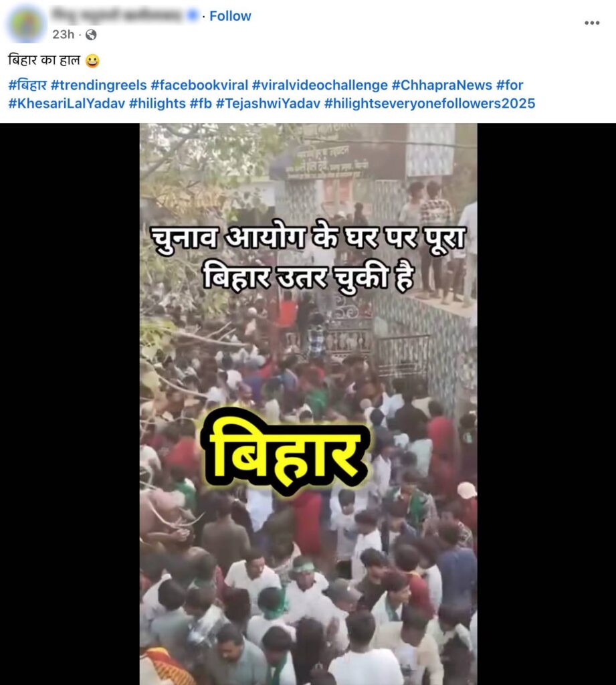Open the #facebookviral hashtag
The width and height of the screenshot is (616, 685).
pyautogui.click(x=199, y=85)
